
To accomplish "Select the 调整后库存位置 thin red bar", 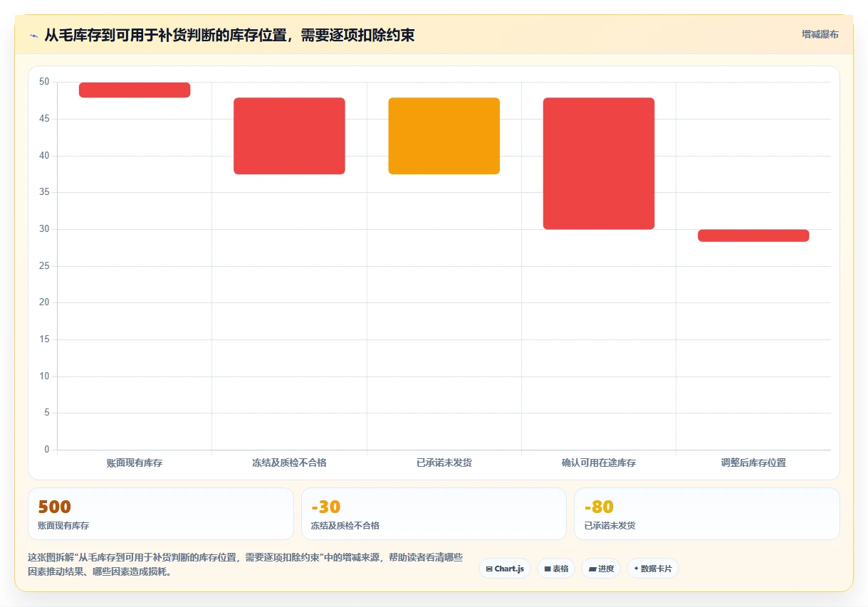I will pyautogui.click(x=753, y=236).
